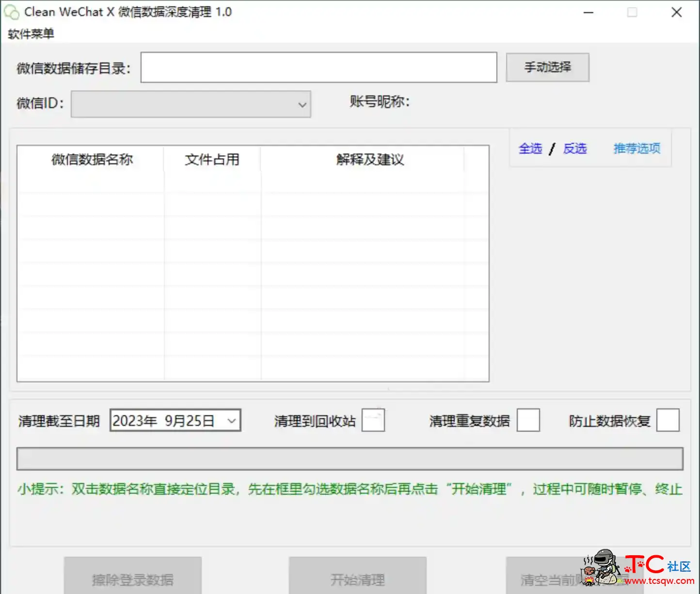Open the 微信ID dropdown

[x=191, y=104]
